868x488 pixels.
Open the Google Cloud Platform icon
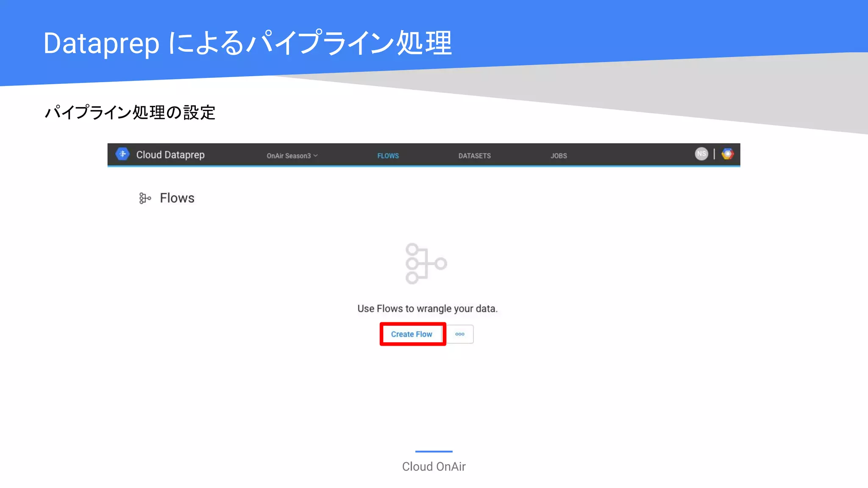pyautogui.click(x=728, y=154)
